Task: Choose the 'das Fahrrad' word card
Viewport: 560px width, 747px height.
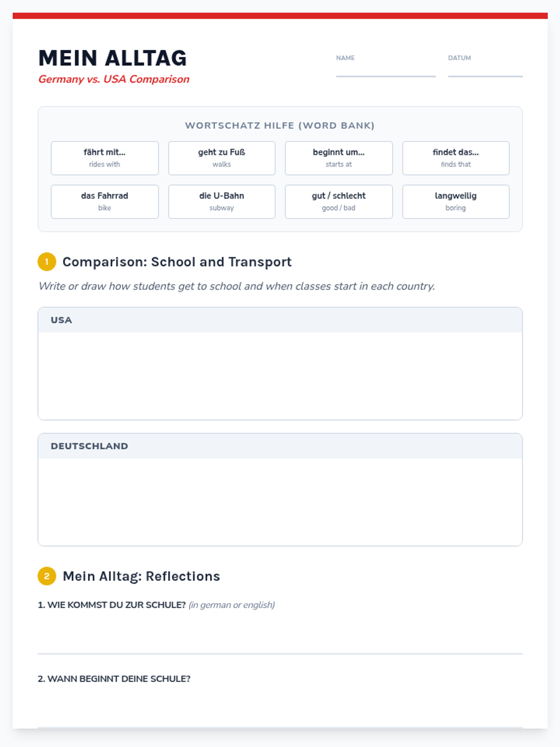Action: click(105, 202)
